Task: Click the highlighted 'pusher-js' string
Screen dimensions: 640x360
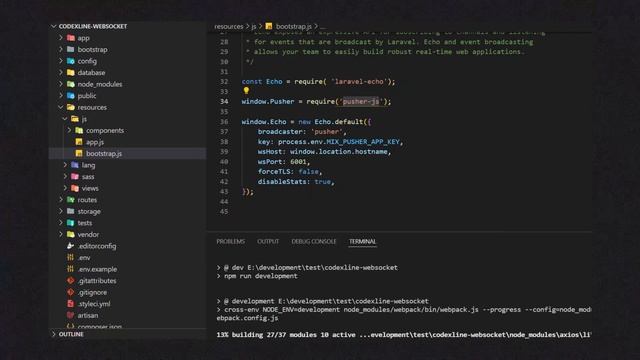Action: [361, 102]
